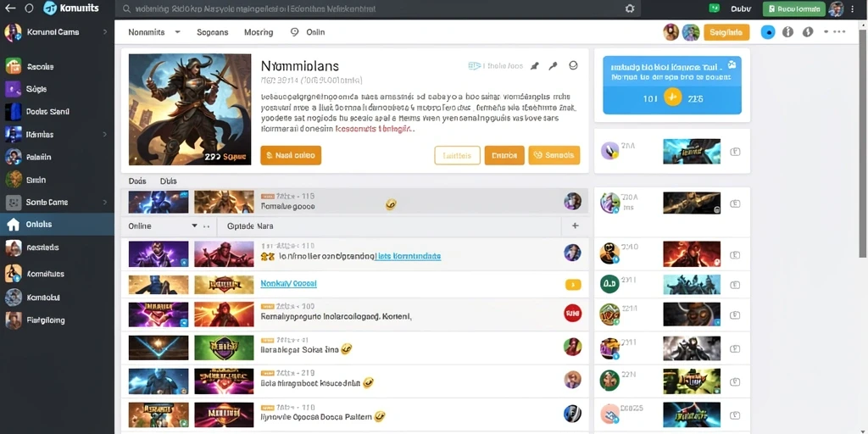The height and width of the screenshot is (434, 868).
Task: Switch to the Mosring tab
Action: pos(259,32)
